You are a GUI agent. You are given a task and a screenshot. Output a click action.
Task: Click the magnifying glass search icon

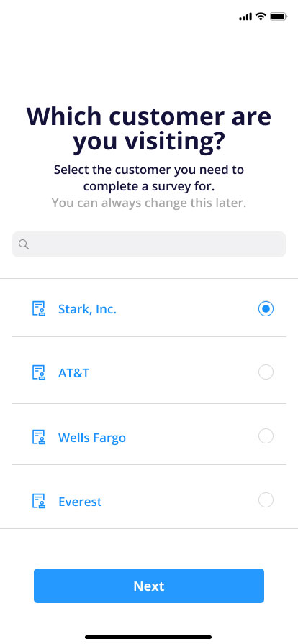pos(24,245)
